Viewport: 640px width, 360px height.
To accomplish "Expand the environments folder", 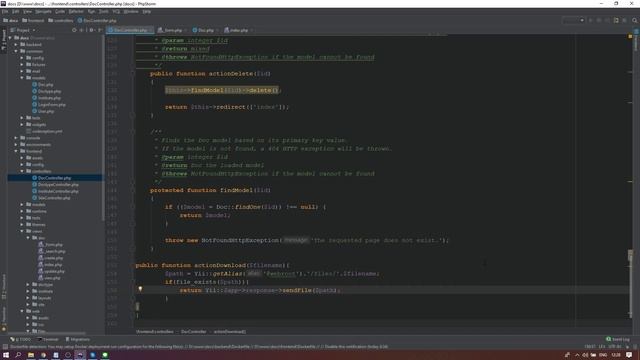I will 16,144.
